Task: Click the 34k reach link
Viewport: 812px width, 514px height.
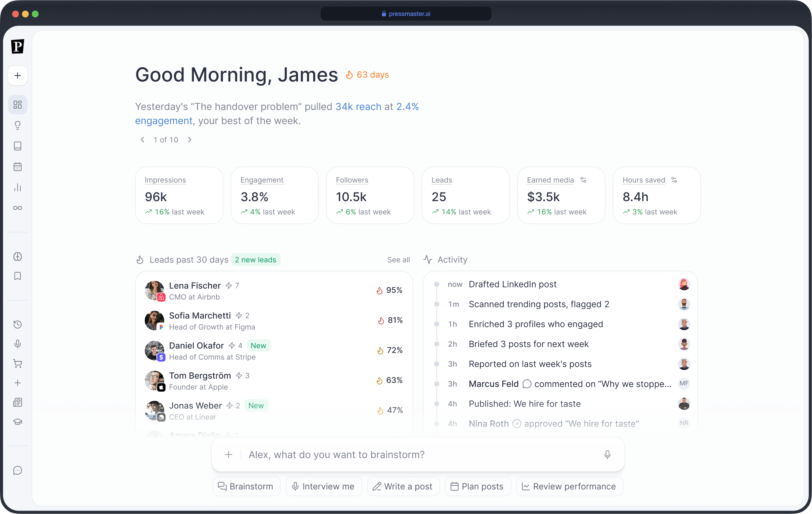Action: point(358,106)
